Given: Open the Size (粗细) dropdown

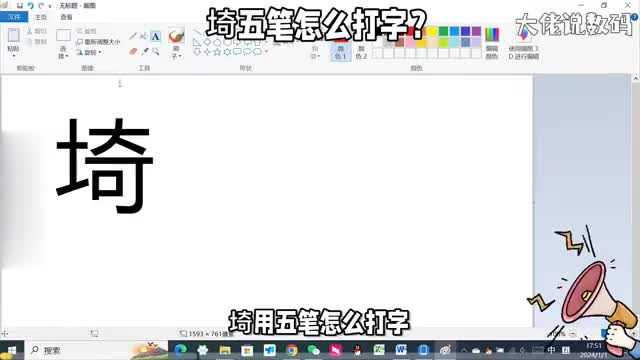Looking at the screenshot, I should (x=315, y=52).
